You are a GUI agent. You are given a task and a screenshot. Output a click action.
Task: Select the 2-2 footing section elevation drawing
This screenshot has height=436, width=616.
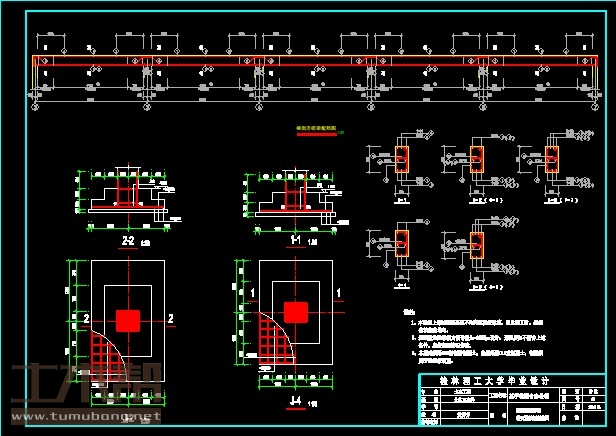coord(125,195)
